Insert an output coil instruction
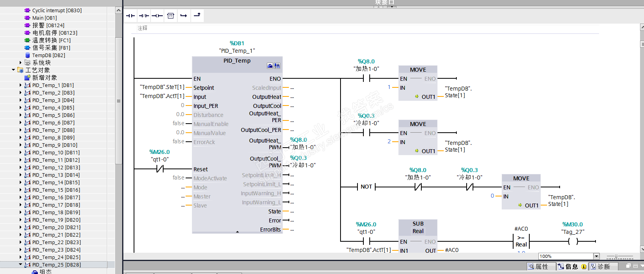644x274 pixels. (157, 16)
